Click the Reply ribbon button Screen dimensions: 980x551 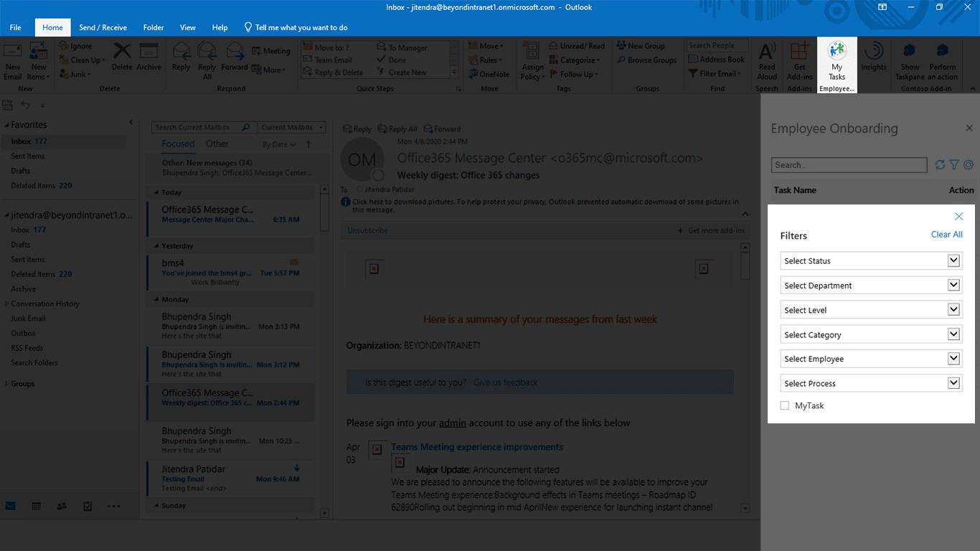(181, 57)
